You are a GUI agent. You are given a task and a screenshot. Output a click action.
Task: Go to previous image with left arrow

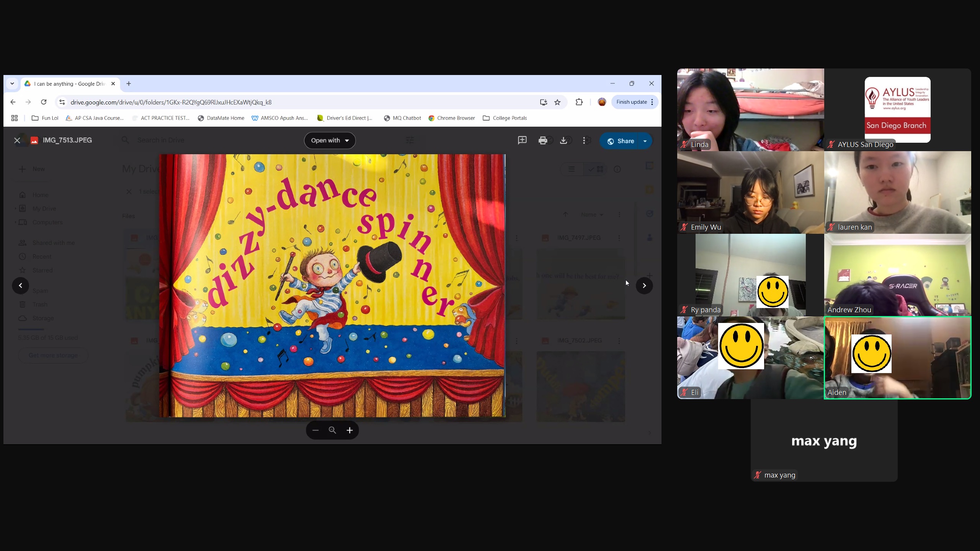[x=20, y=285]
